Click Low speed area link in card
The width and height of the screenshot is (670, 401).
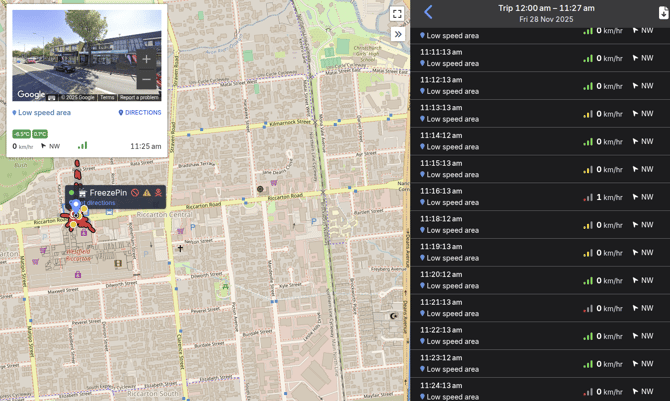(42, 113)
